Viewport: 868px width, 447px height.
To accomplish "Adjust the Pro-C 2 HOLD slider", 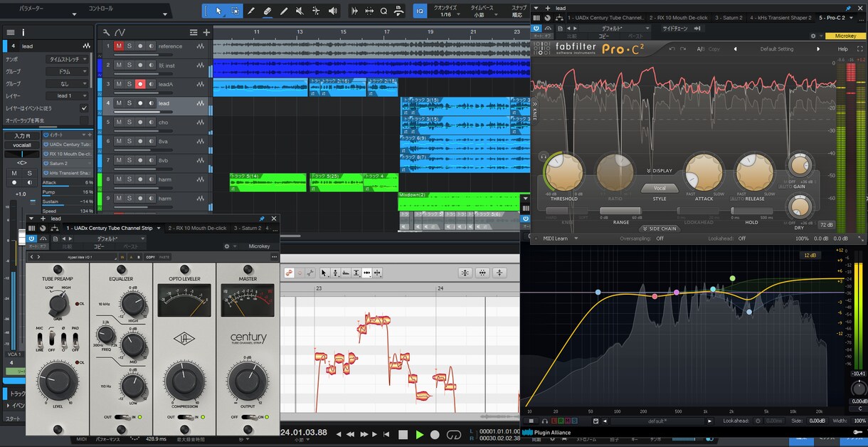I will 751,211.
